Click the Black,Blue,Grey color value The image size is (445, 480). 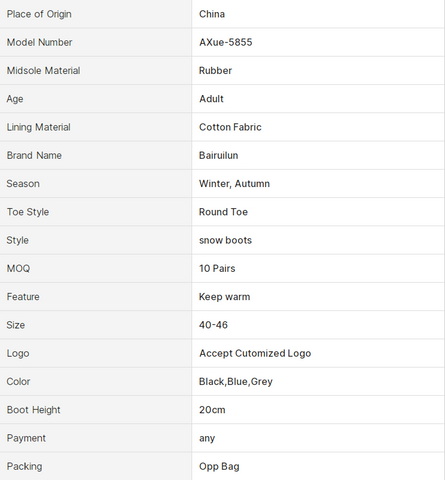[x=236, y=382]
